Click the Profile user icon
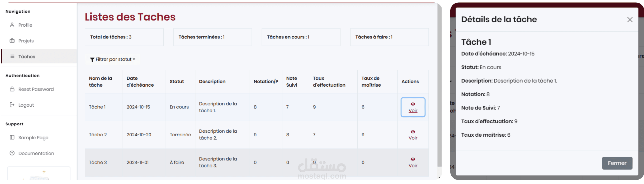 (x=12, y=25)
